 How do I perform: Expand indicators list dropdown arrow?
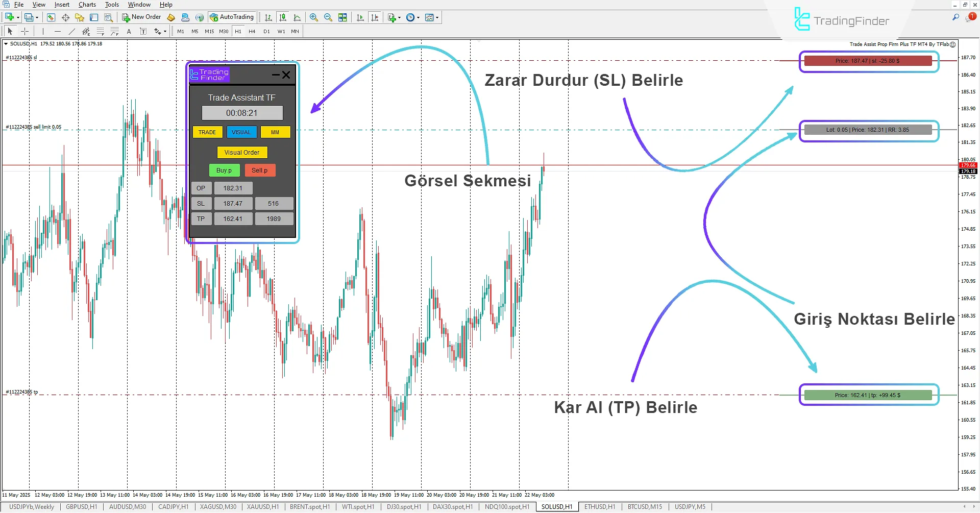(x=399, y=17)
